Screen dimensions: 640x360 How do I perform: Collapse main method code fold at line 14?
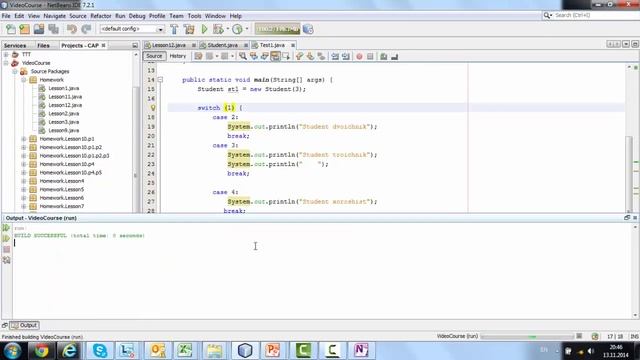point(160,80)
